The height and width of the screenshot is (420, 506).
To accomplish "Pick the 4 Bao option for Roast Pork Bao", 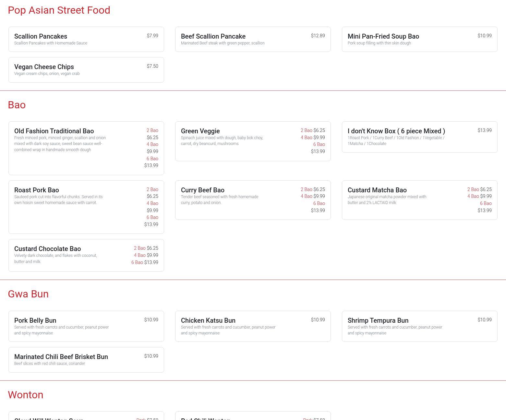I will [152, 203].
